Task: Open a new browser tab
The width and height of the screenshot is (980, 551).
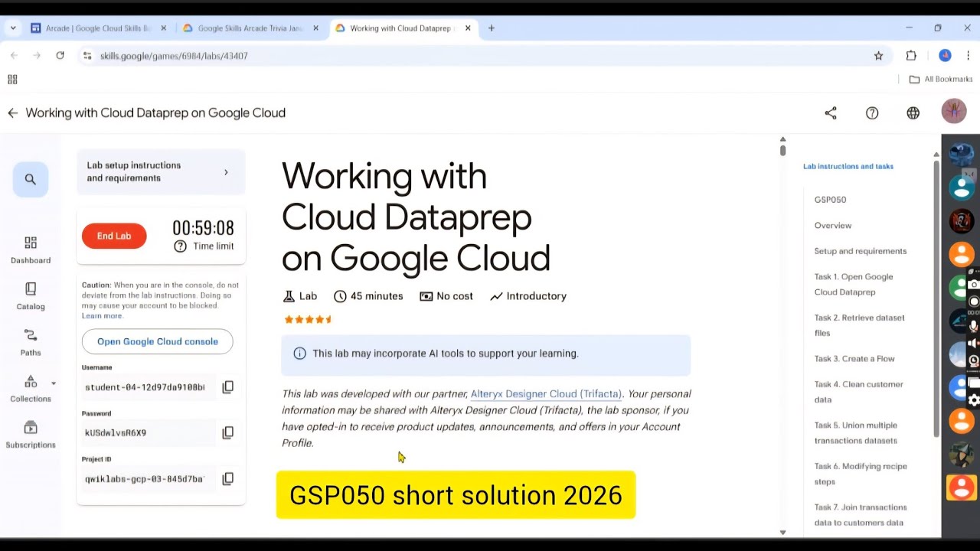Action: 492,28
